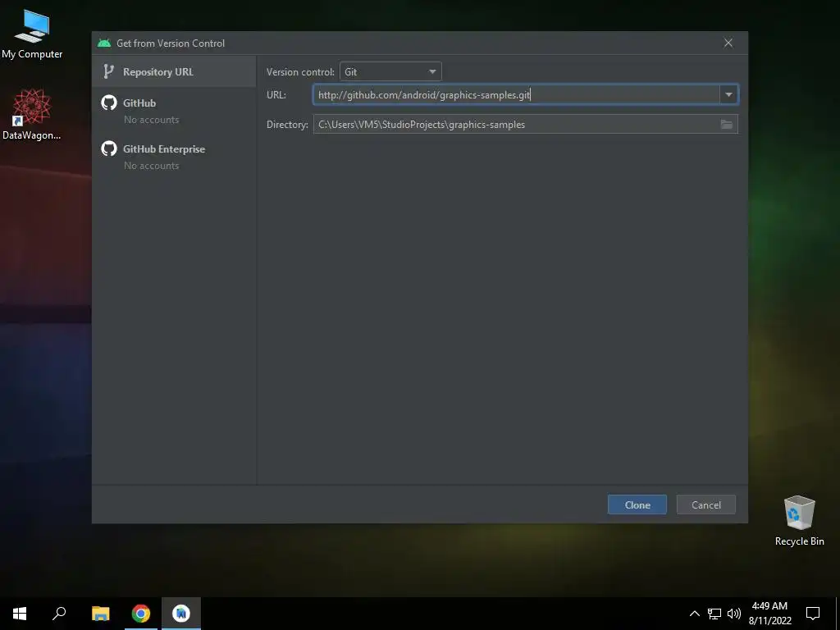Click the 'Directory:' label

[x=287, y=125]
